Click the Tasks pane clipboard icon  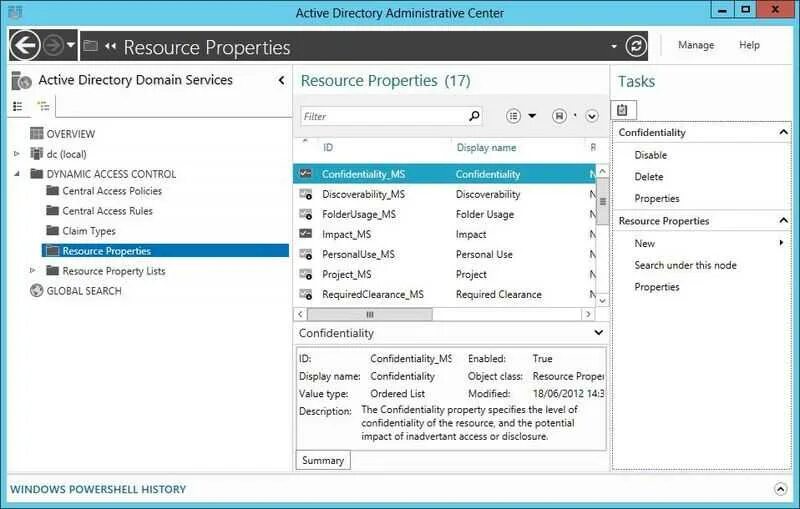click(622, 110)
